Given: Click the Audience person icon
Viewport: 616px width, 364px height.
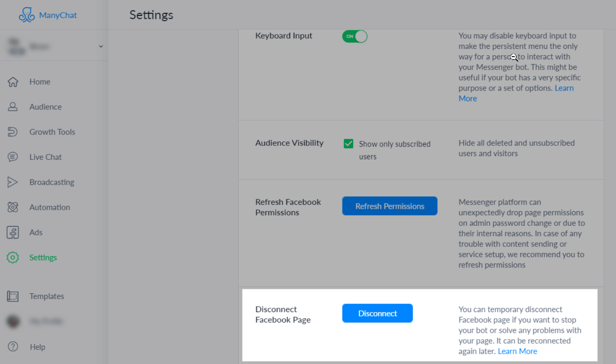Looking at the screenshot, I should [x=13, y=107].
